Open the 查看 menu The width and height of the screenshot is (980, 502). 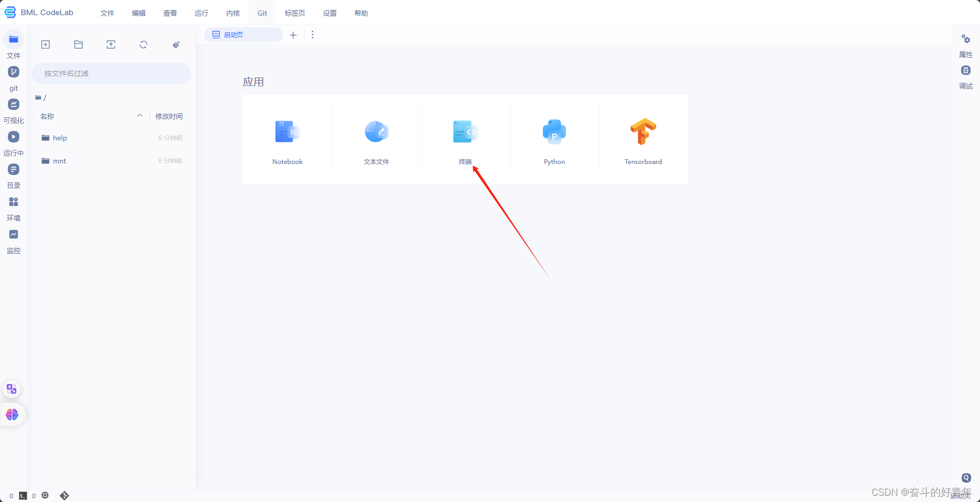point(170,13)
